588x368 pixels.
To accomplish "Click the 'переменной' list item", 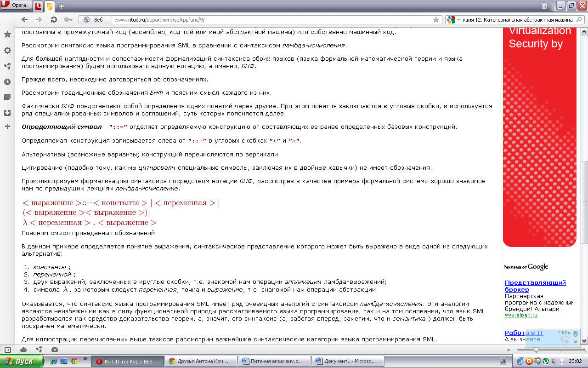I will point(52,275).
